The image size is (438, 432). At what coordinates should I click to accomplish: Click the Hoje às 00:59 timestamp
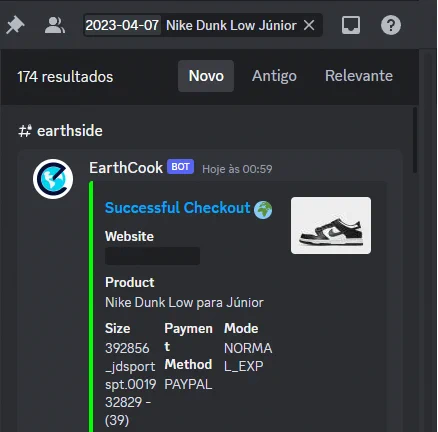237,169
